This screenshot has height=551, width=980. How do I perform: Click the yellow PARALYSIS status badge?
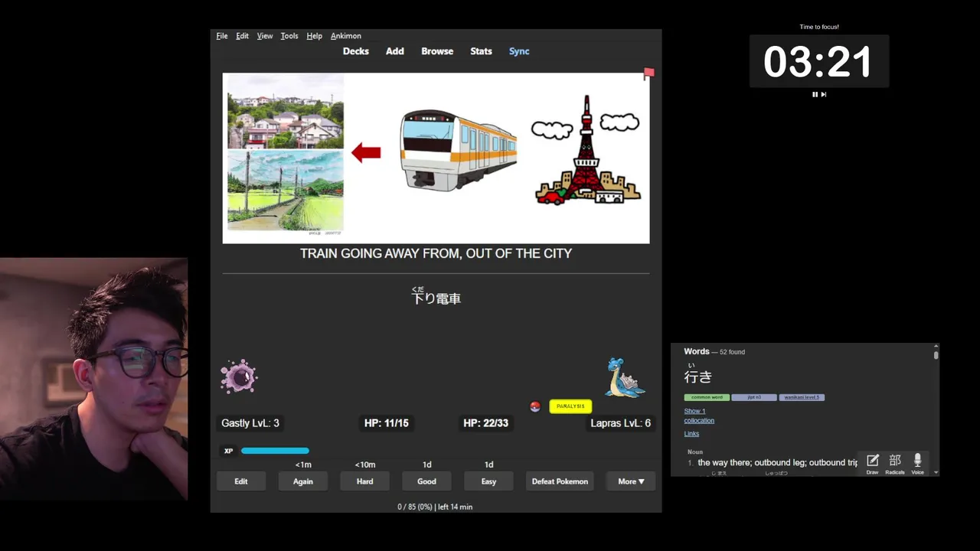570,406
